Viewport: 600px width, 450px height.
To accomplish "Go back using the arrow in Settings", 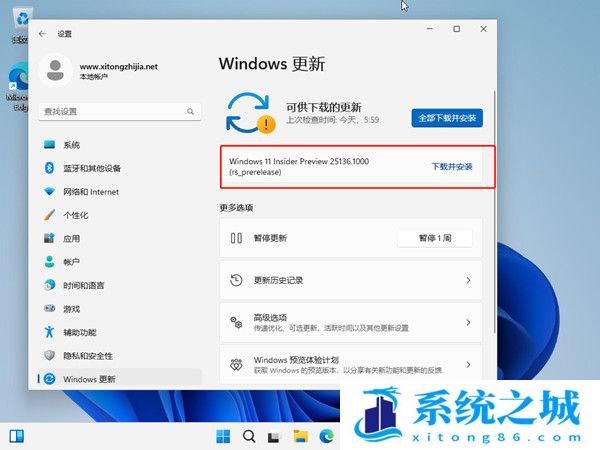I will click(42, 34).
